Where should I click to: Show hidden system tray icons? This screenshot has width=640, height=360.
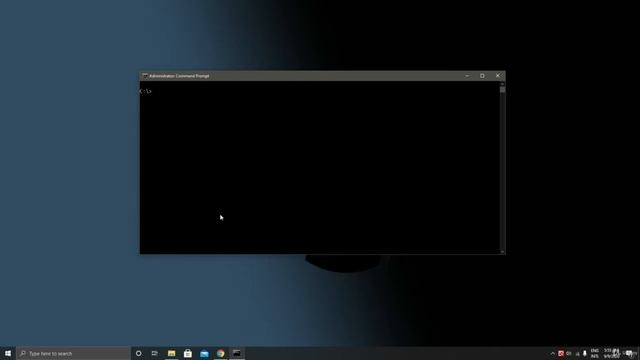click(x=553, y=353)
